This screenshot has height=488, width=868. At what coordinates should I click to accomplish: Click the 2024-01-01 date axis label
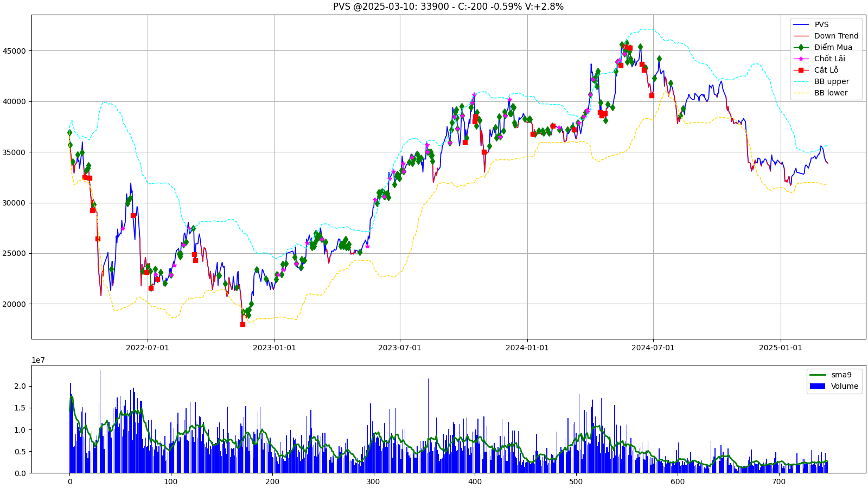527,348
